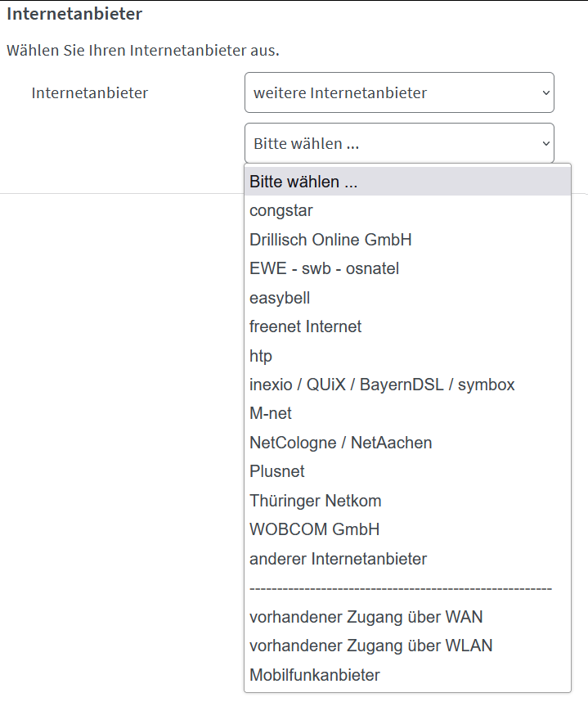Choose 'anderer Internetanbieter' option
This screenshot has width=588, height=702.
tap(407, 559)
